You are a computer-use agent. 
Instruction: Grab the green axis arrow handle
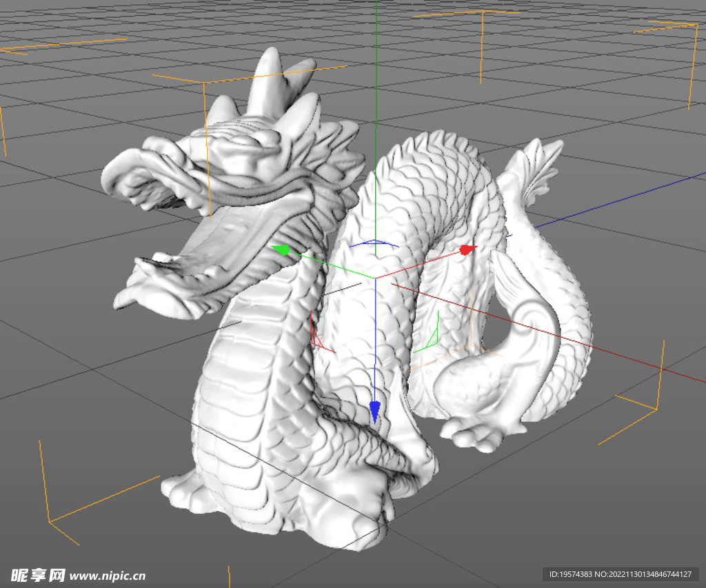[x=282, y=250]
